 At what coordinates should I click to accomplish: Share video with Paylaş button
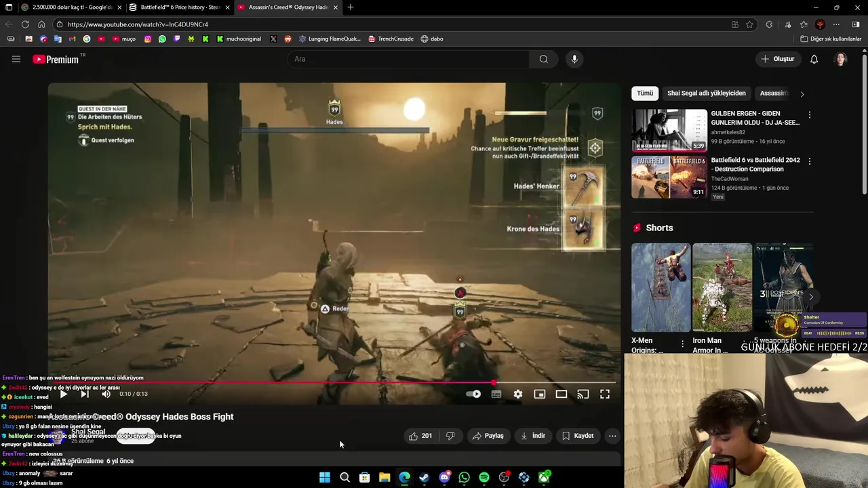488,436
